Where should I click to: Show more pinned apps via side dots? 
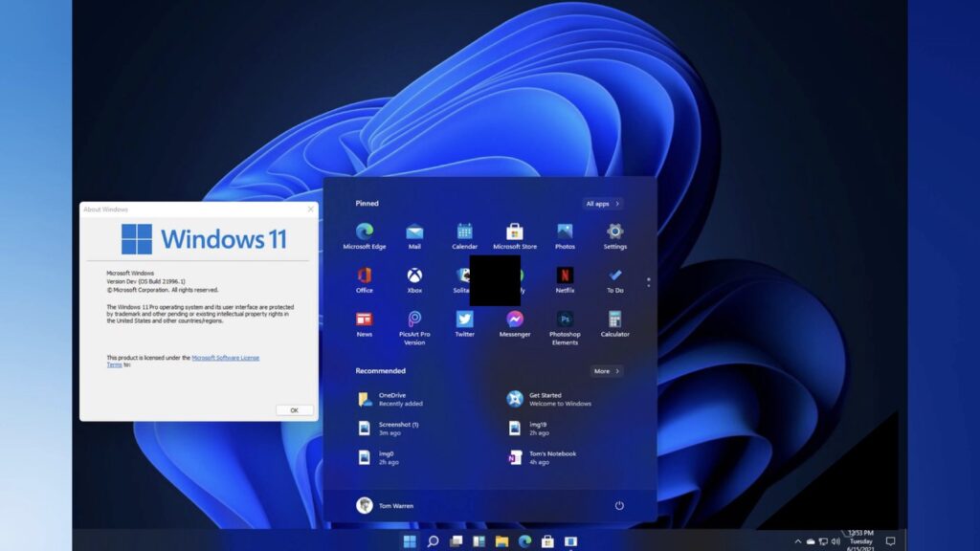(x=651, y=282)
